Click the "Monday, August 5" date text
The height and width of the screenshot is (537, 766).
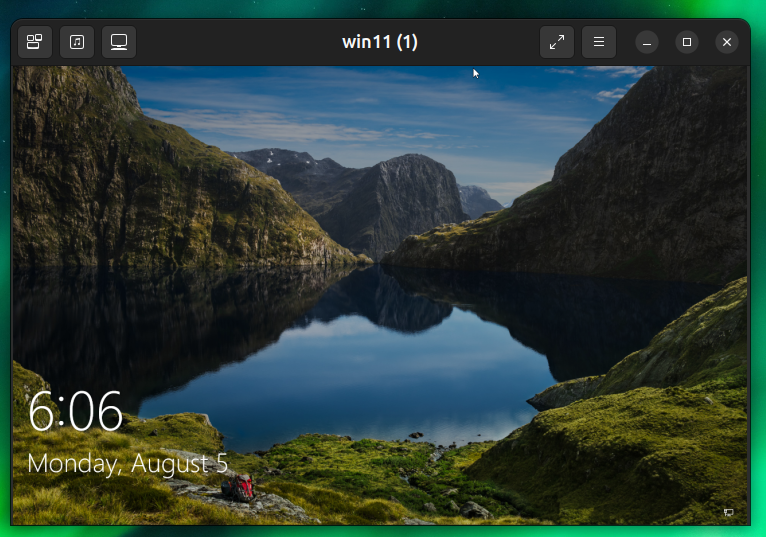128,464
